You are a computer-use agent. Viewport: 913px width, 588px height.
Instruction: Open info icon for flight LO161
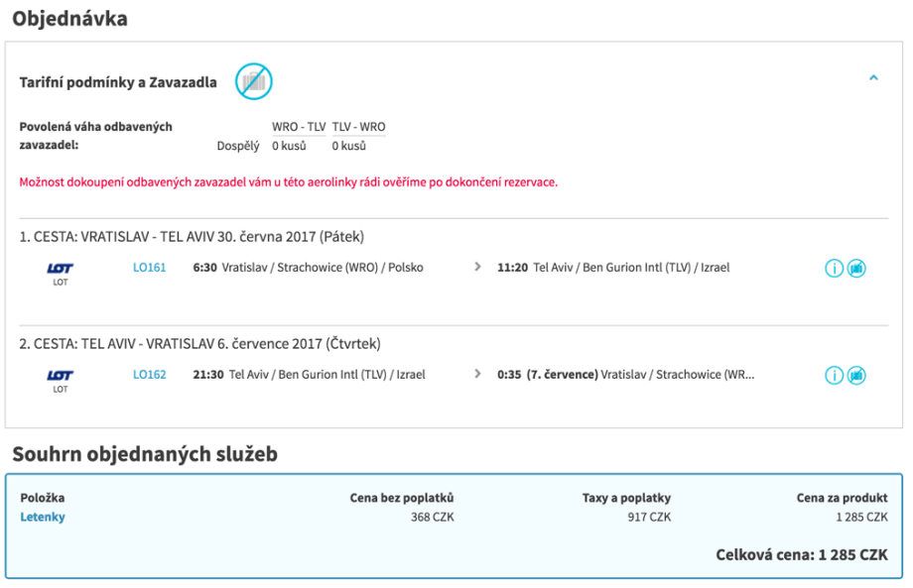pos(834,269)
